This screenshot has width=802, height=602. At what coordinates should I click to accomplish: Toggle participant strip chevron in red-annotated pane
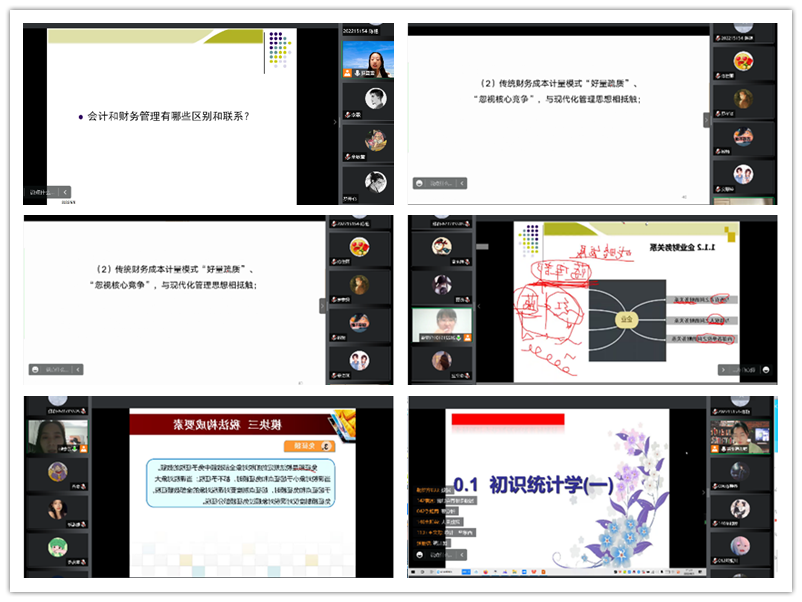[x=479, y=306]
